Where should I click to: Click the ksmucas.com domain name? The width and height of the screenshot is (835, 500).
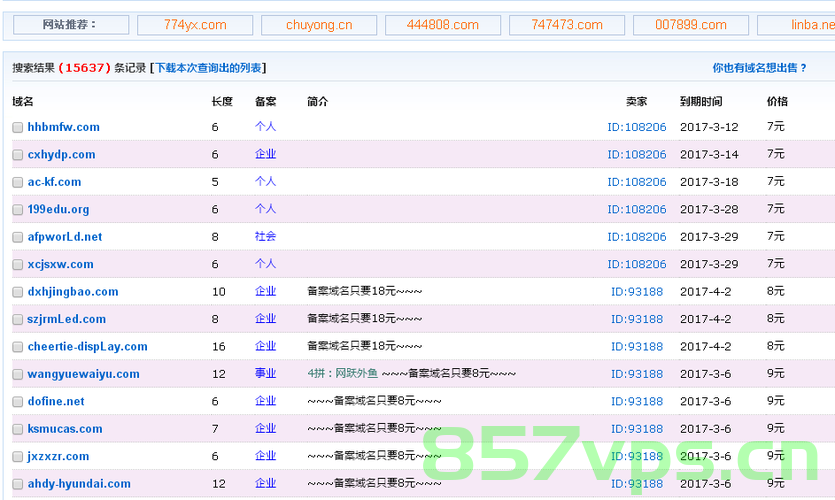65,429
